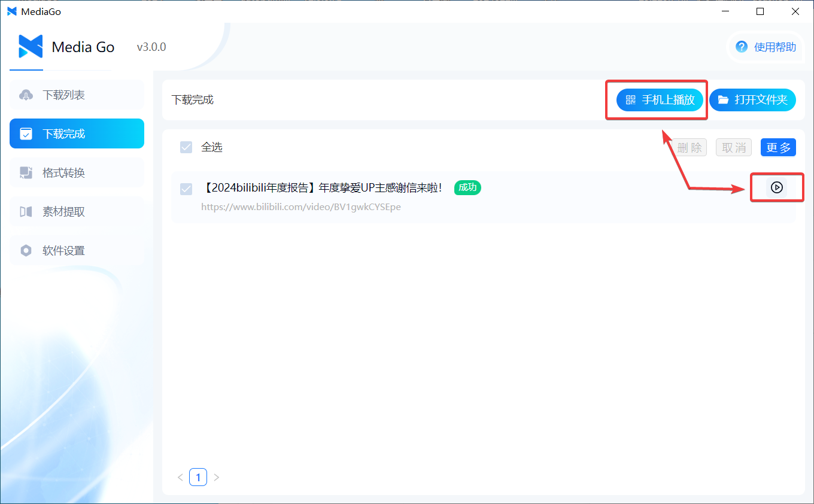Image resolution: width=814 pixels, height=504 pixels.
Task: Click the 手机上播放 QR play button
Action: [660, 100]
